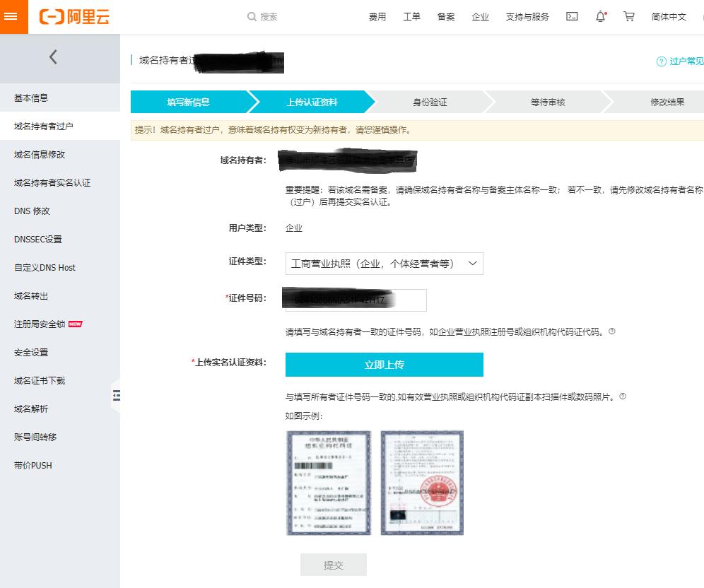Screen dimensions: 704x588
Task: Check notifications via the bell icon
Action: tap(599, 16)
